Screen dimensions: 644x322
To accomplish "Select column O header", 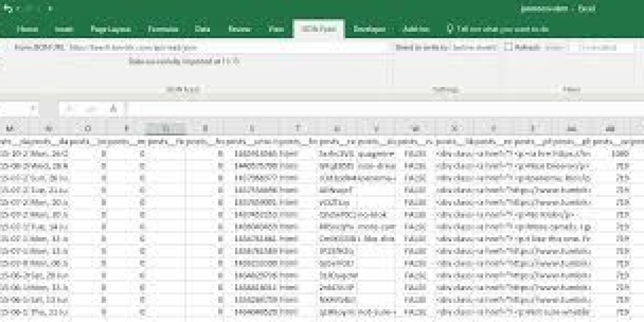I will pos(88,129).
